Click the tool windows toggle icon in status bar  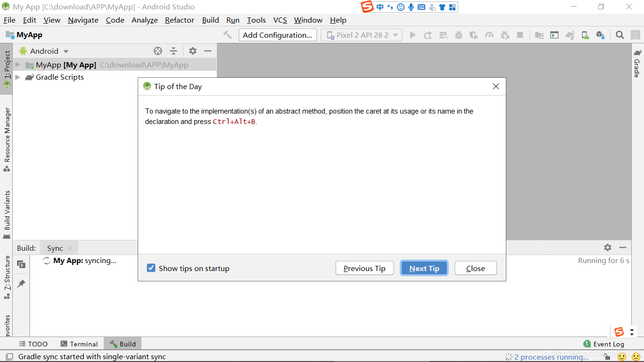[x=9, y=357]
